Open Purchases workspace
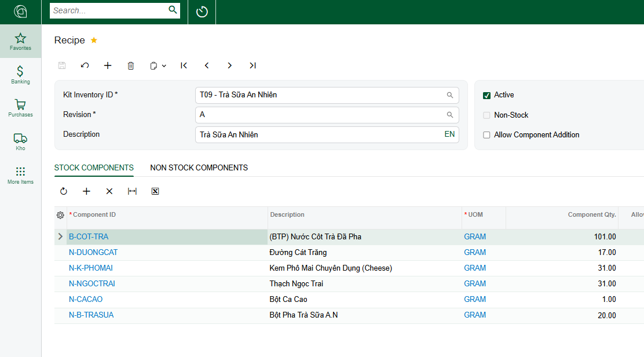The height and width of the screenshot is (357, 644). 20,108
